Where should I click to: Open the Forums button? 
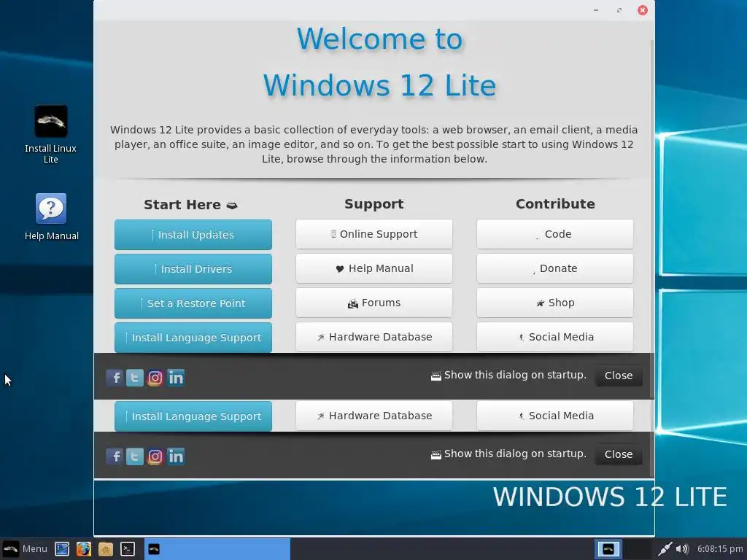[374, 303]
